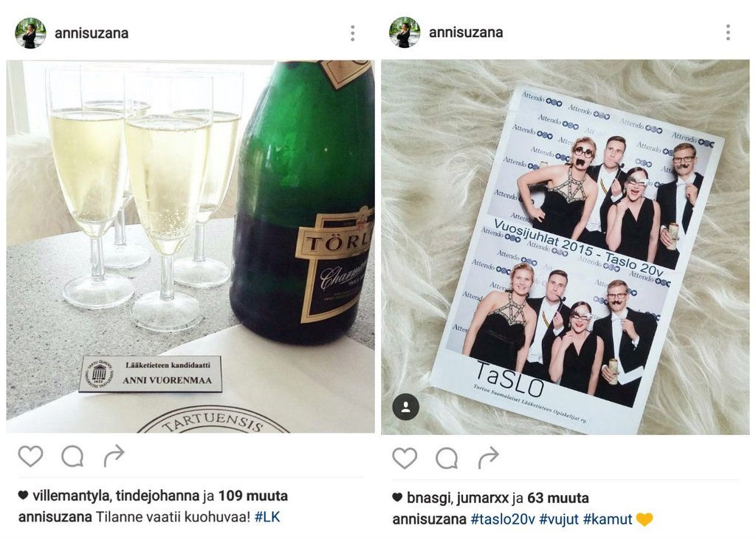View the 63 muuta likers list
756x537 pixels.
click(558, 497)
